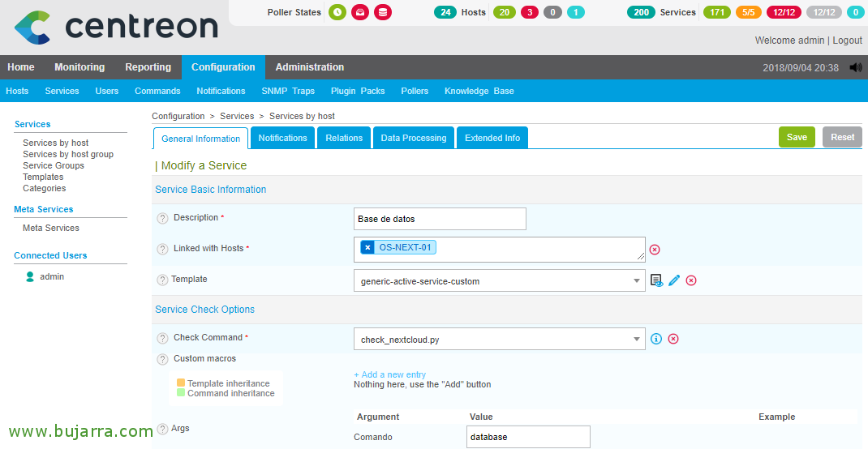Go to Hosts submenu
This screenshot has width=868, height=449.
click(x=17, y=91)
